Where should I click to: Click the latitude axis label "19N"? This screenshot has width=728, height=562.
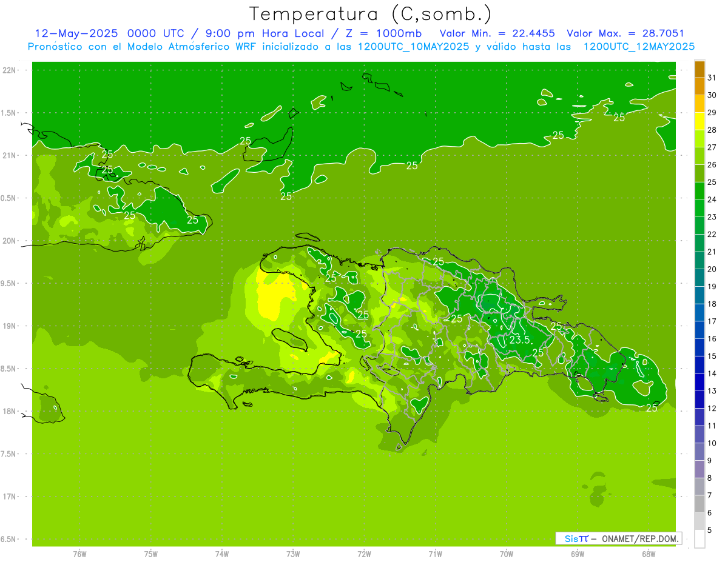10,326
